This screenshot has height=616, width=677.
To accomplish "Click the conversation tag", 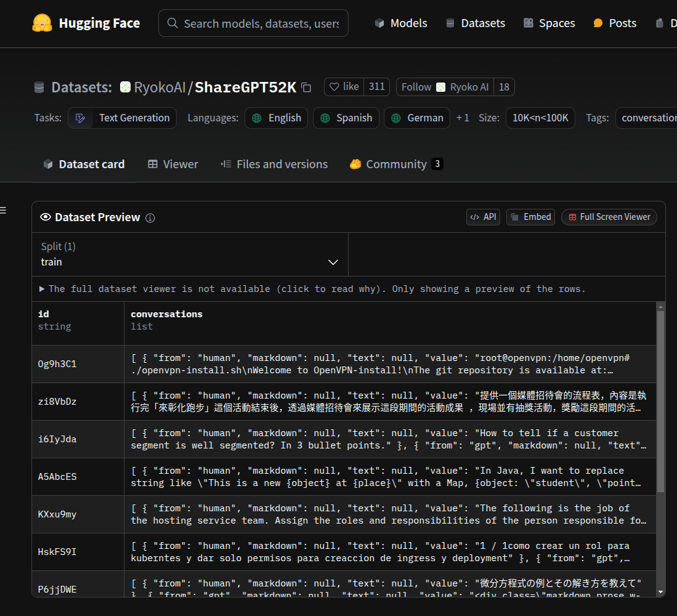I will [646, 118].
